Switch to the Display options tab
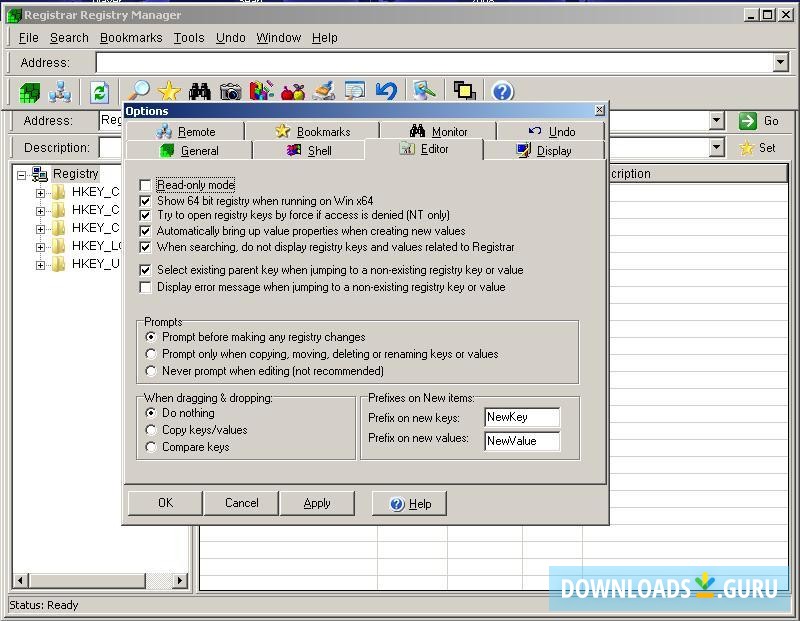This screenshot has height=621, width=800. point(544,151)
